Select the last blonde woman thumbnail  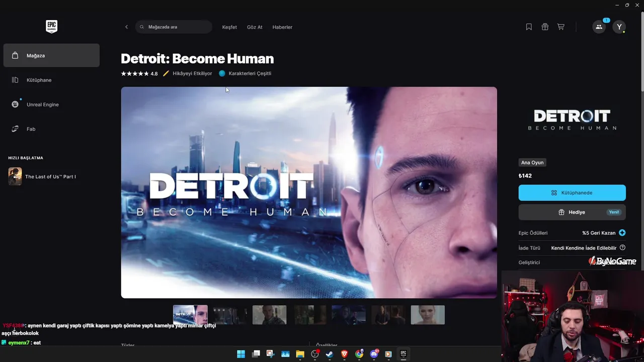tap(428, 315)
